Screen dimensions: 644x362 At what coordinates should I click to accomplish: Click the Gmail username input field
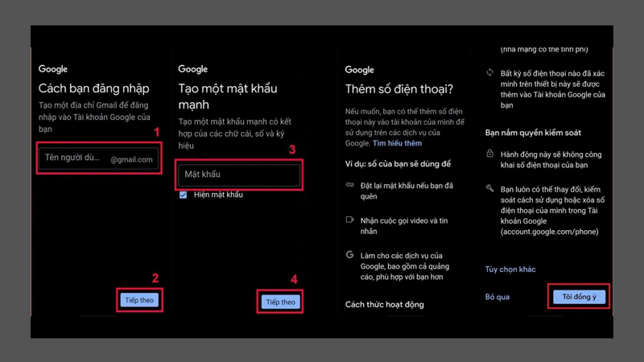tap(98, 158)
